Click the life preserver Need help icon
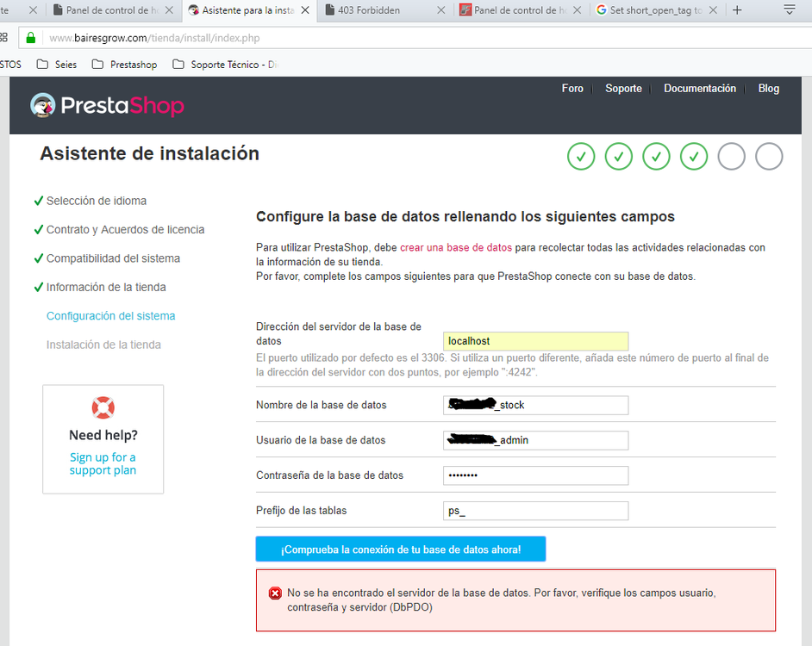Image resolution: width=812 pixels, height=646 pixels. (x=103, y=407)
